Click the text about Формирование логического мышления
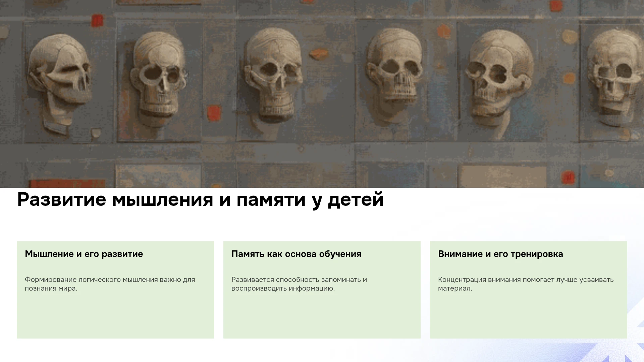The image size is (644, 362). [x=110, y=284]
